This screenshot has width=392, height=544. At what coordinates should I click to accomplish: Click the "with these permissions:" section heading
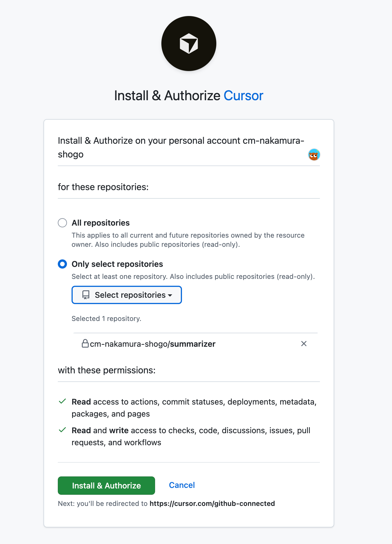coord(107,370)
